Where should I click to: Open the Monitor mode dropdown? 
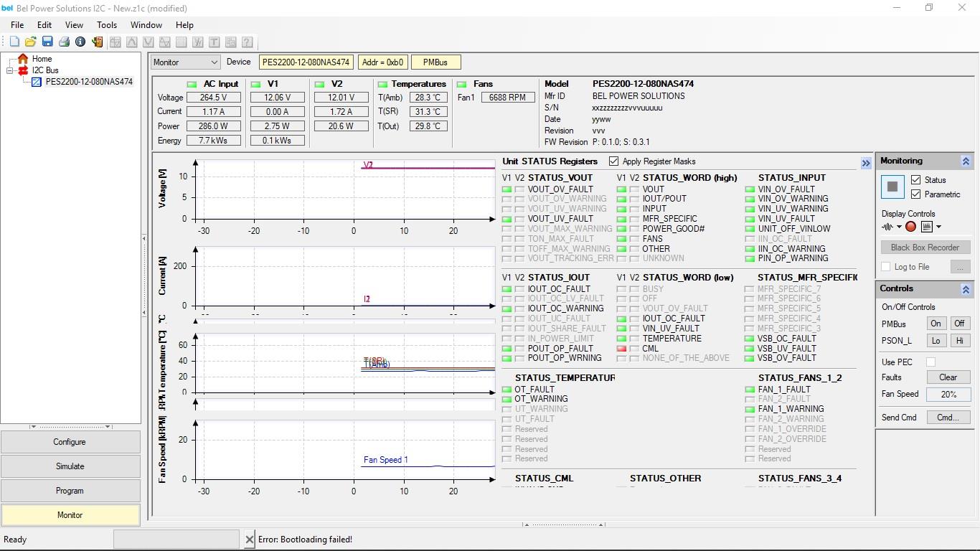click(214, 62)
